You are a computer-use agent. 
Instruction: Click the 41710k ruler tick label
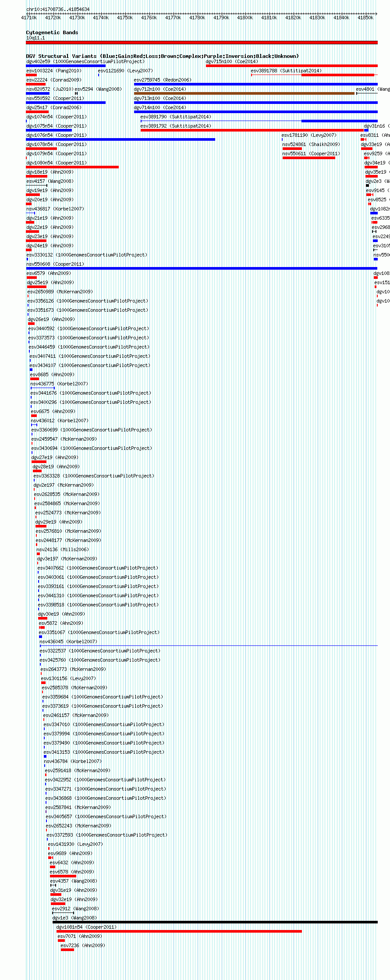(29, 18)
